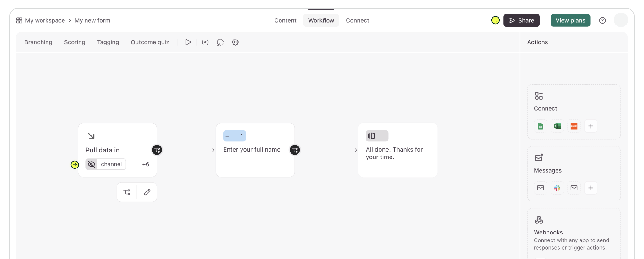Click the short text question 1 badge

pos(235,136)
